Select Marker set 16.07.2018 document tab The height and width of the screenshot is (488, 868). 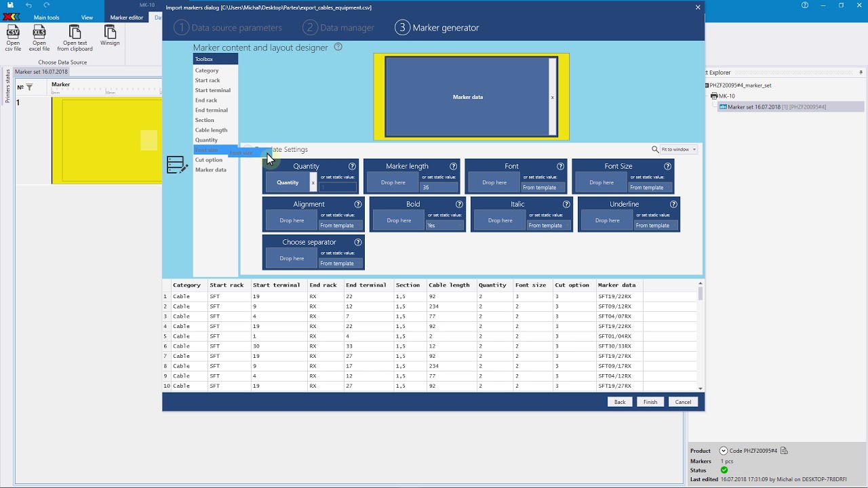click(x=41, y=72)
